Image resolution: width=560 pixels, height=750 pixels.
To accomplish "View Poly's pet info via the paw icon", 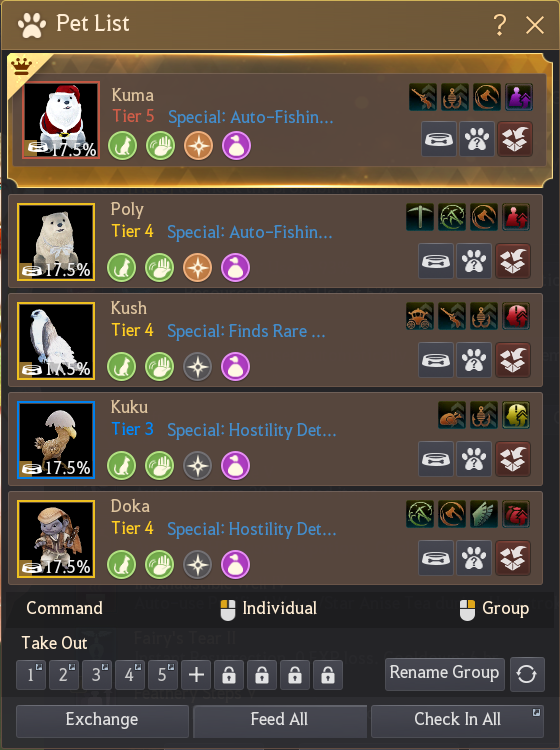I will (473, 261).
